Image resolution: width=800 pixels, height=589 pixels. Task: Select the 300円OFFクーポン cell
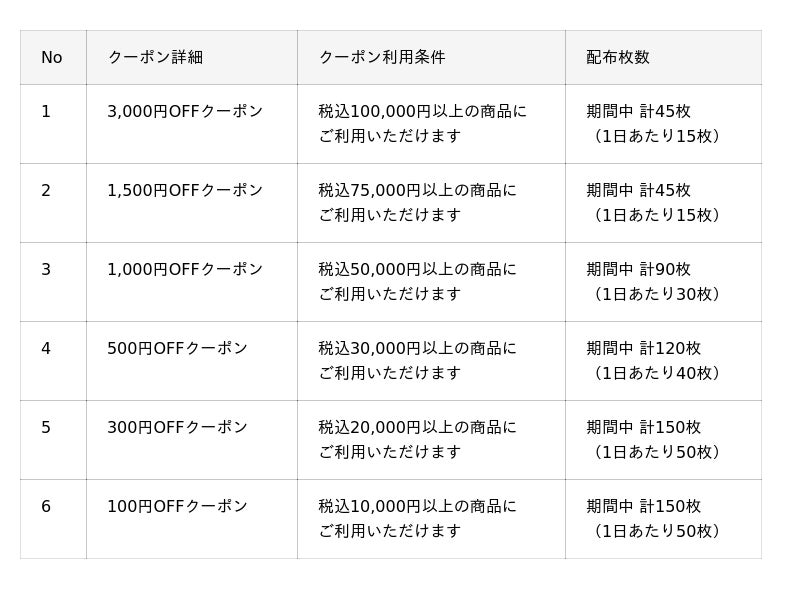(x=177, y=428)
